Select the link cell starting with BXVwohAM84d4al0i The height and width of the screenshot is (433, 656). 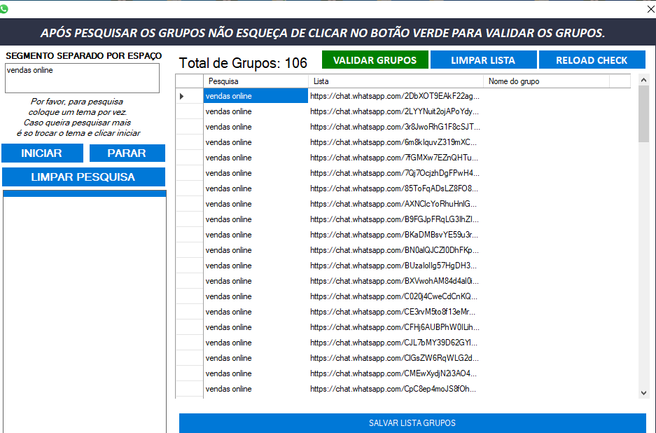(x=395, y=281)
